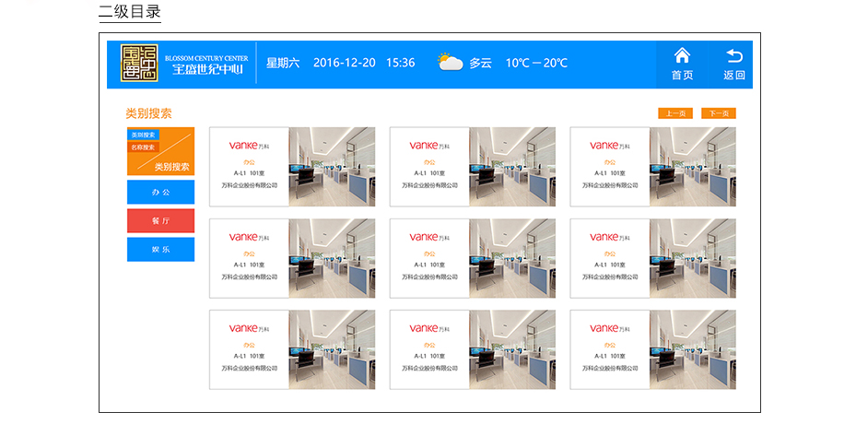Choose the red 餐厅 category filter
The height and width of the screenshot is (424, 868).
160,221
